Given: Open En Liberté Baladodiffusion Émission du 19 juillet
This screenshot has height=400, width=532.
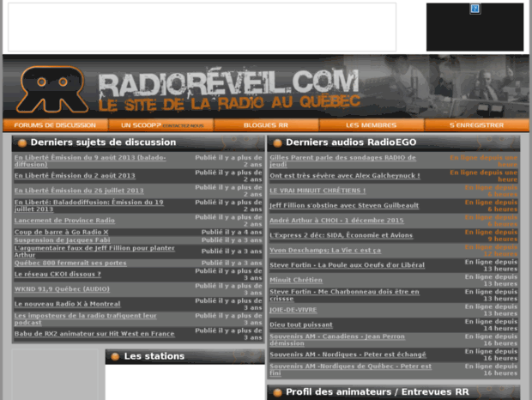Looking at the screenshot, I should [89, 206].
